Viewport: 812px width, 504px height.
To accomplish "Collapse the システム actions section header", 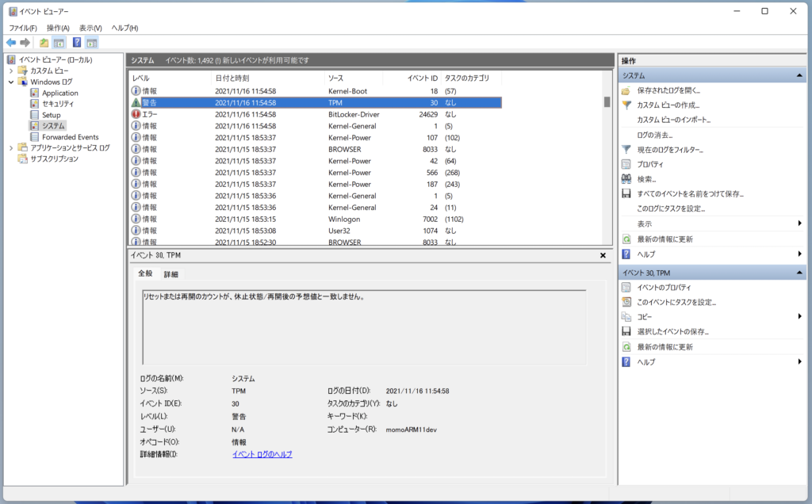I will click(799, 75).
